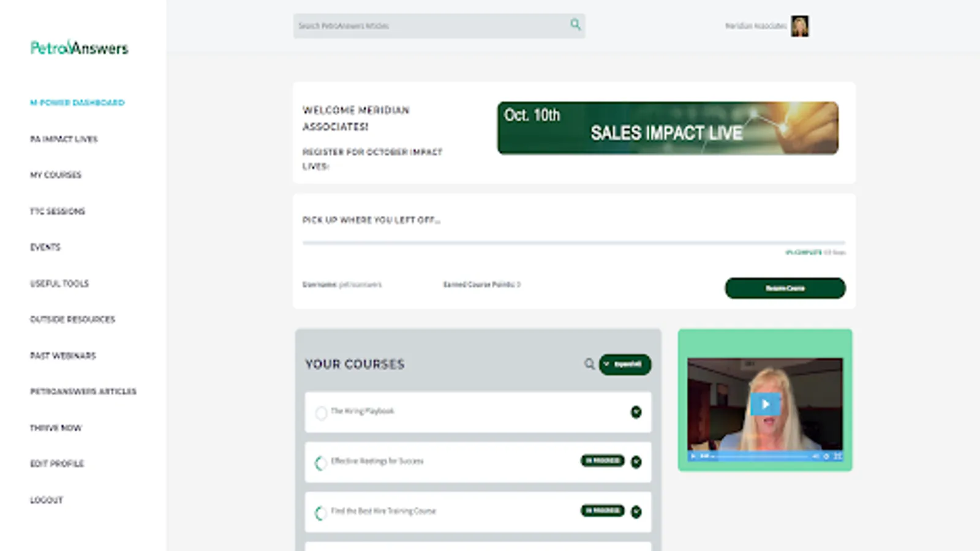
Task: Click the Your Courses heading
Action: tap(355, 364)
